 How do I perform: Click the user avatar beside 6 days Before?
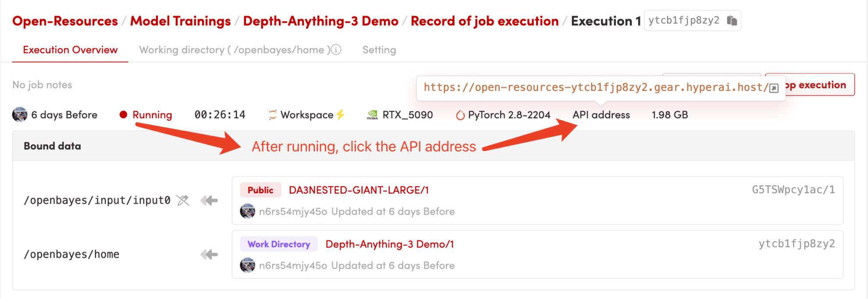(x=20, y=115)
